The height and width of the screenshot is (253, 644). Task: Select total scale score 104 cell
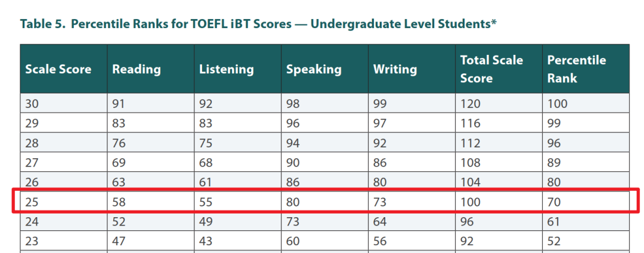(499, 182)
